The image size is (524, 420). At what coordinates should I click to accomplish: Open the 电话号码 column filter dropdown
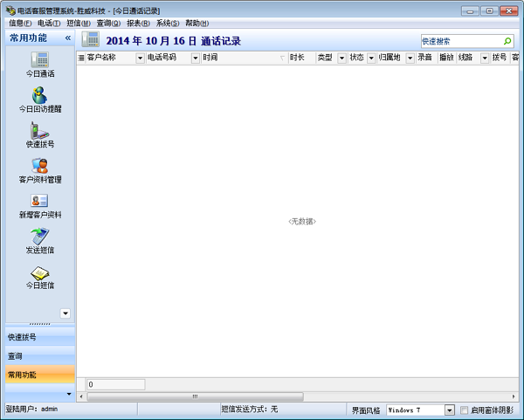point(196,59)
